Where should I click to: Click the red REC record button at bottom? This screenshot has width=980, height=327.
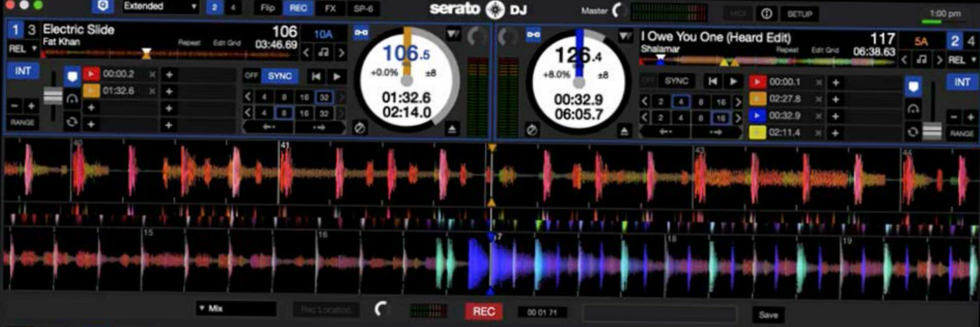[x=483, y=311]
